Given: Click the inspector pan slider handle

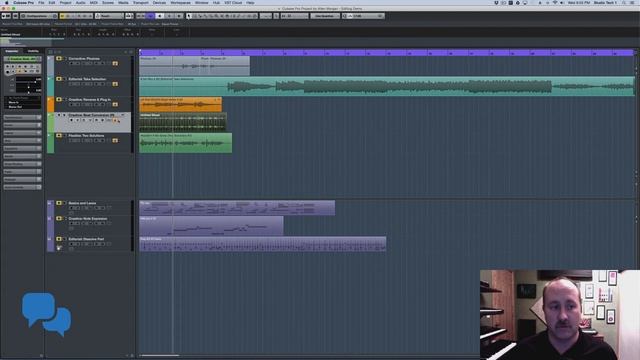Looking at the screenshot, I should pyautogui.click(x=29, y=87).
